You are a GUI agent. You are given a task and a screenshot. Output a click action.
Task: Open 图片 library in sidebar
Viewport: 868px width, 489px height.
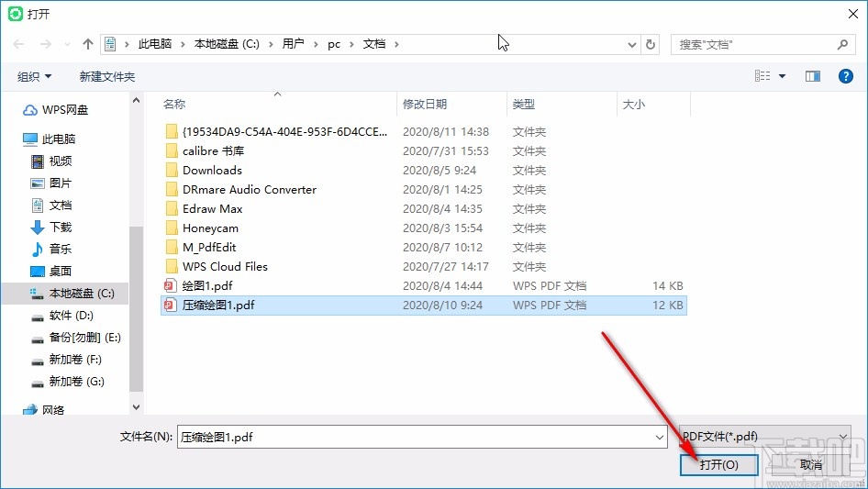point(51,183)
